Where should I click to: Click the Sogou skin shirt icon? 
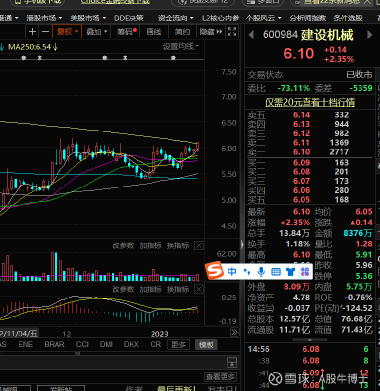point(290,272)
